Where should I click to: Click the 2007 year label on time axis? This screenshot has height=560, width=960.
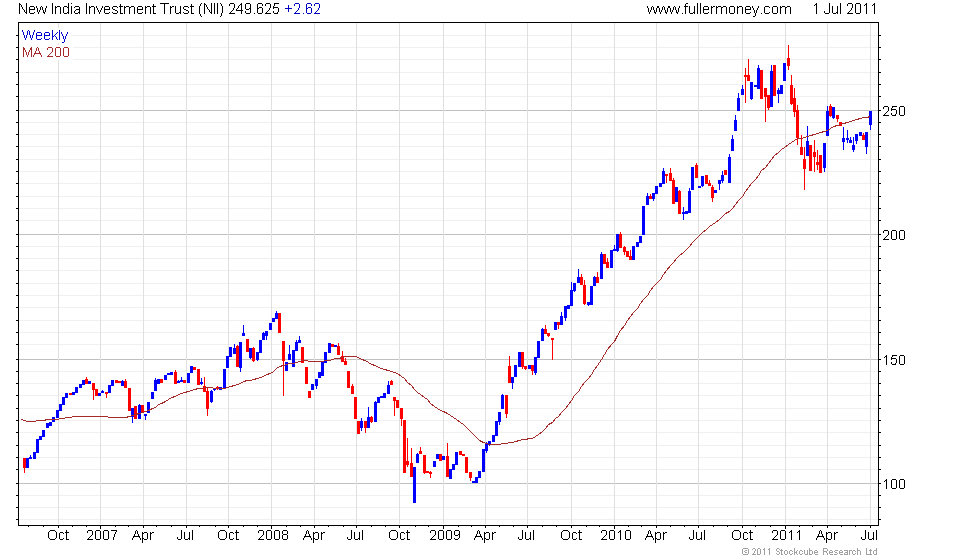coord(102,535)
